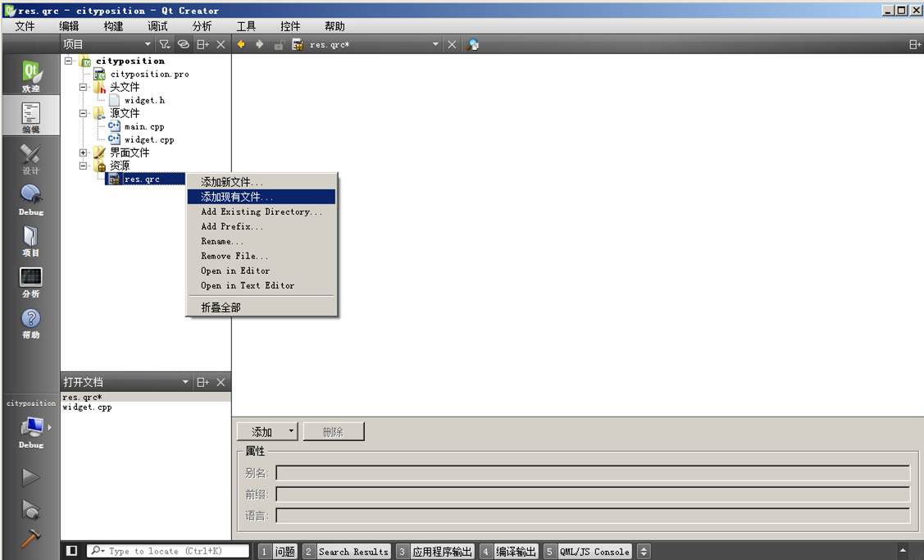
Task: Collapse the 头文件 folder
Action: [x=83, y=87]
